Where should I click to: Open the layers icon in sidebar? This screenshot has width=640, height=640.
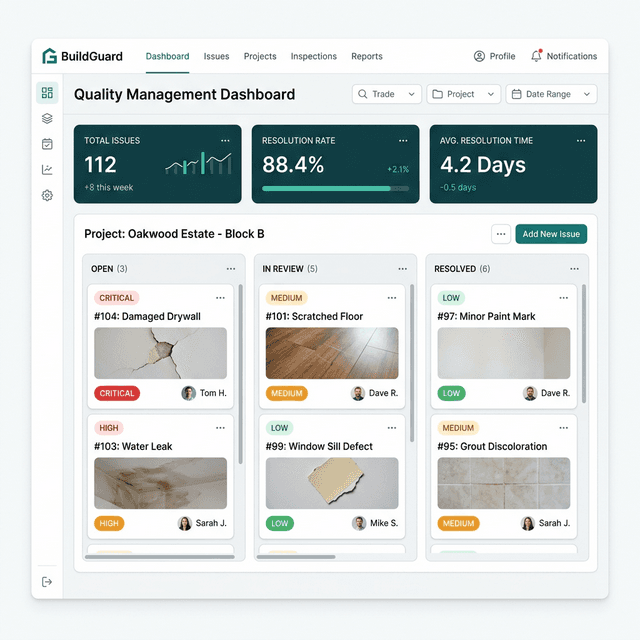pos(47,118)
